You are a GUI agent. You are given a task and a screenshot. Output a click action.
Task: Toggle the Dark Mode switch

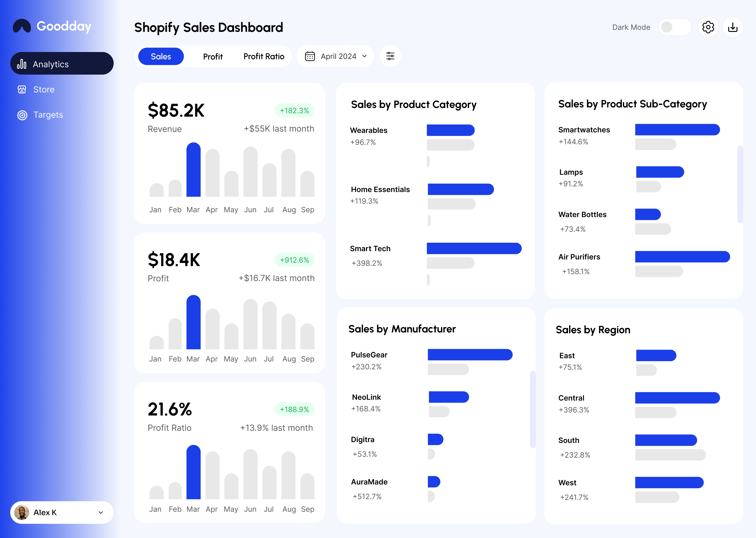(674, 27)
